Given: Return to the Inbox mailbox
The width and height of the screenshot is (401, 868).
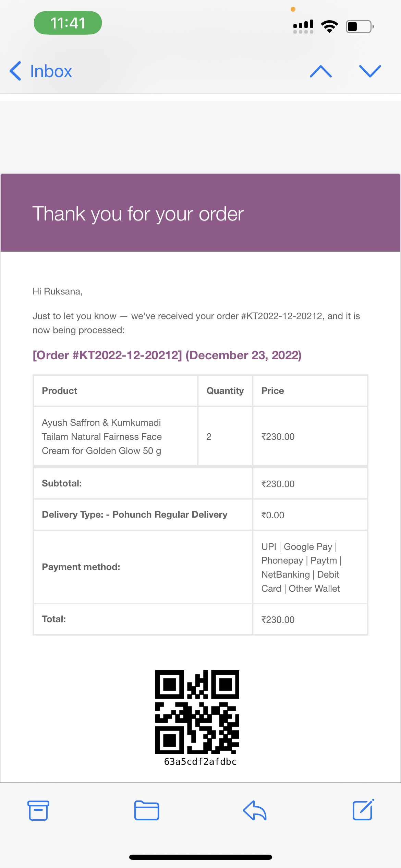Looking at the screenshot, I should pyautogui.click(x=51, y=71).
